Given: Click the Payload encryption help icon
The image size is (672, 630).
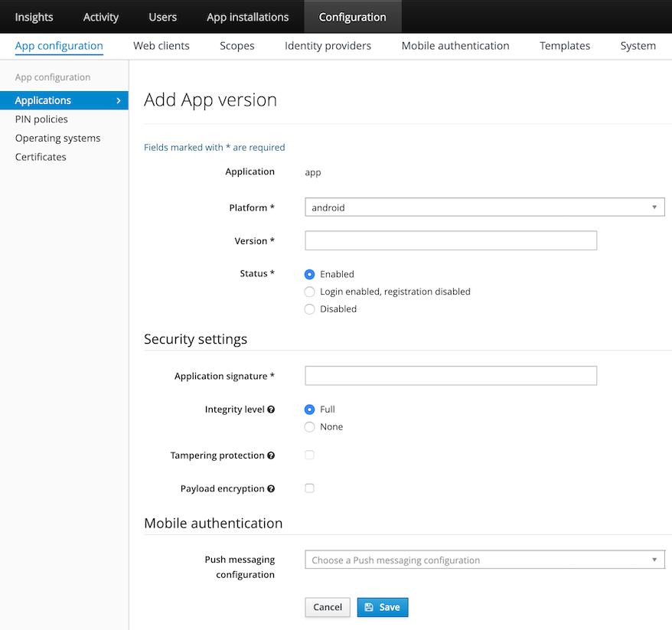Looking at the screenshot, I should tap(270, 488).
